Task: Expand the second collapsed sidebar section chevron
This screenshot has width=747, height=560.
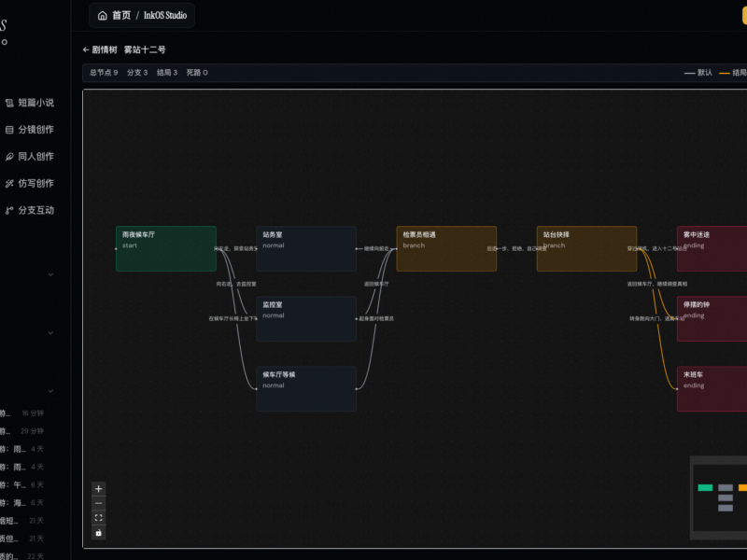Action: point(50,333)
